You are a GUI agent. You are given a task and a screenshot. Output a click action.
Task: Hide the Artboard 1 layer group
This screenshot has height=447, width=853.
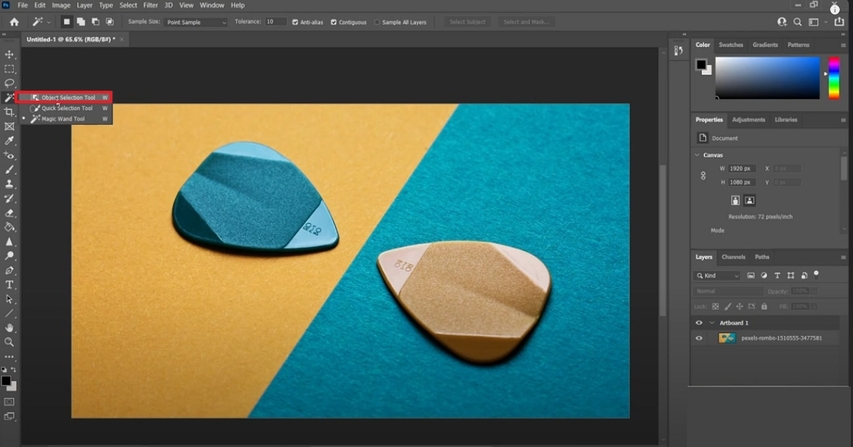(x=699, y=323)
